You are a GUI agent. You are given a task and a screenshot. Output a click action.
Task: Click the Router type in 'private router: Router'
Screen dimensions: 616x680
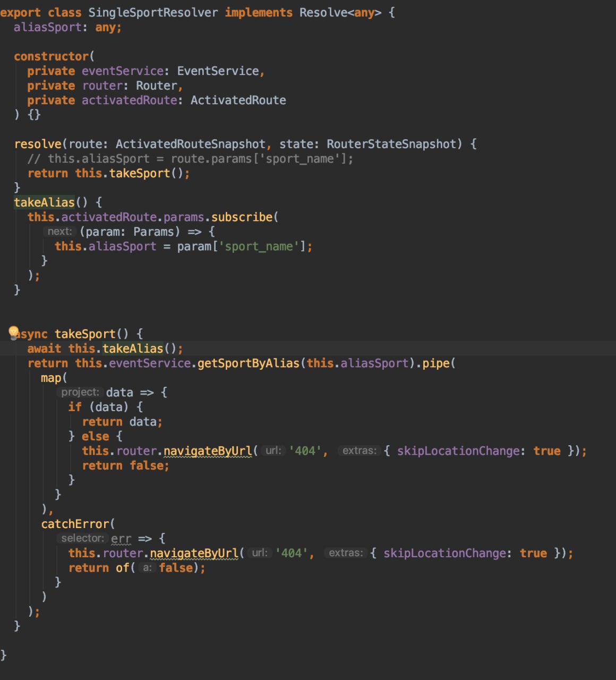(157, 86)
